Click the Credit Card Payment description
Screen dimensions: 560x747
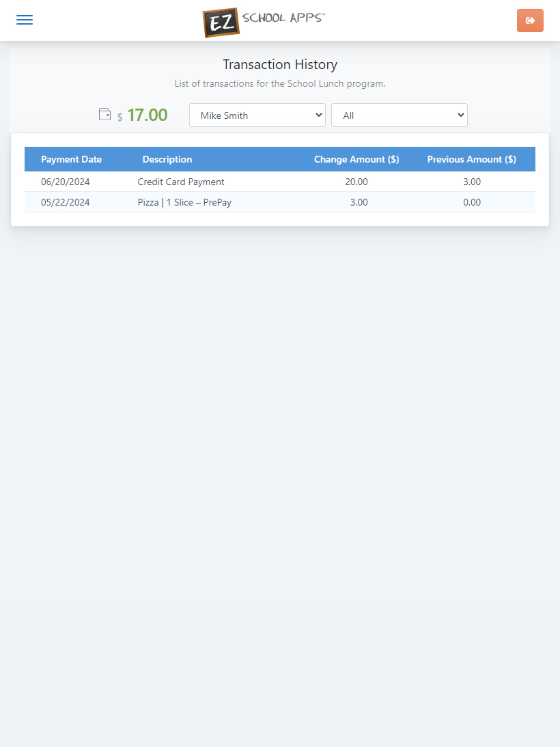pos(181,182)
